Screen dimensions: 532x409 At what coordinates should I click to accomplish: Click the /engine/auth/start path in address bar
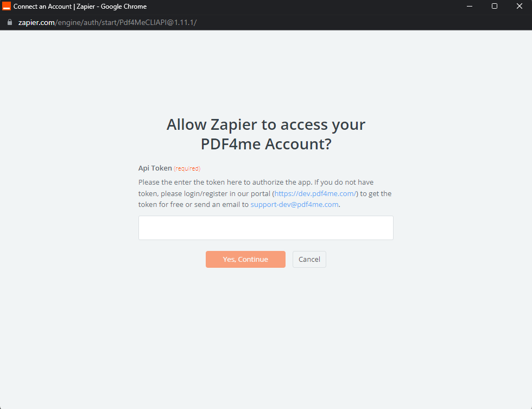pyautogui.click(x=84, y=23)
